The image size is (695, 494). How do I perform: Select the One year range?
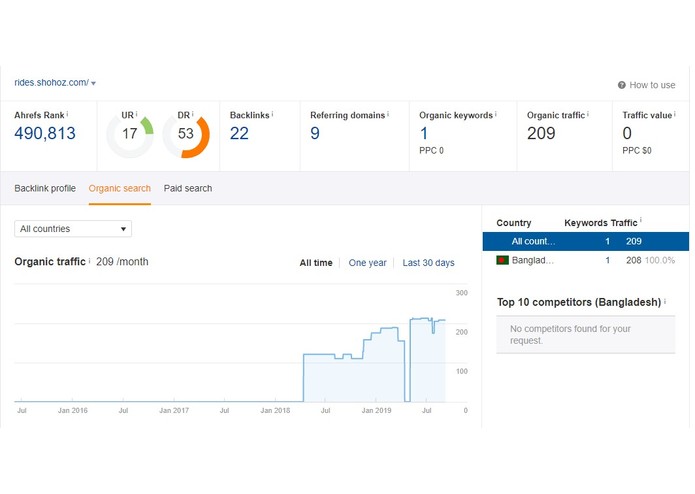coord(367,263)
